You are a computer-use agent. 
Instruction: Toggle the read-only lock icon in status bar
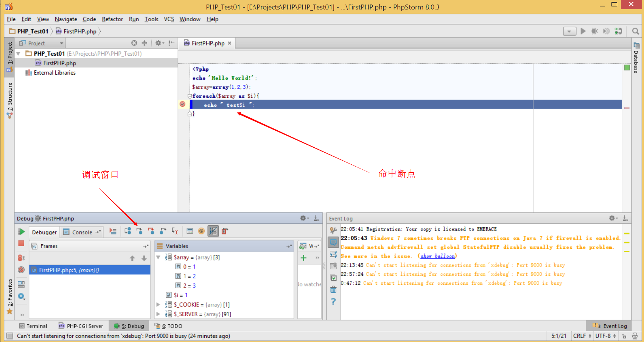pyautogui.click(x=624, y=336)
